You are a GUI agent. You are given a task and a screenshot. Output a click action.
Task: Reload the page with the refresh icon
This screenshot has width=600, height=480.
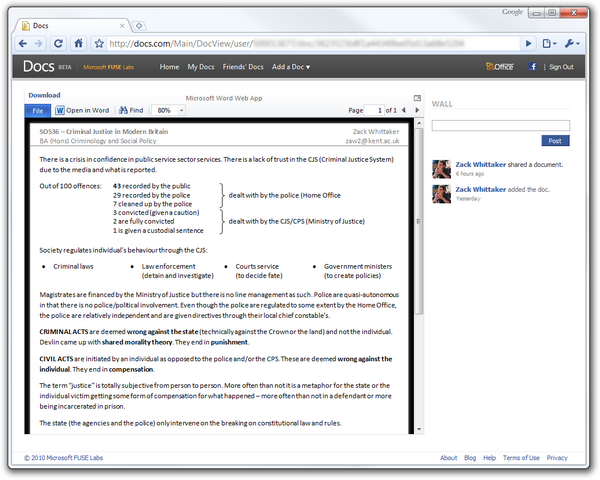click(x=58, y=44)
